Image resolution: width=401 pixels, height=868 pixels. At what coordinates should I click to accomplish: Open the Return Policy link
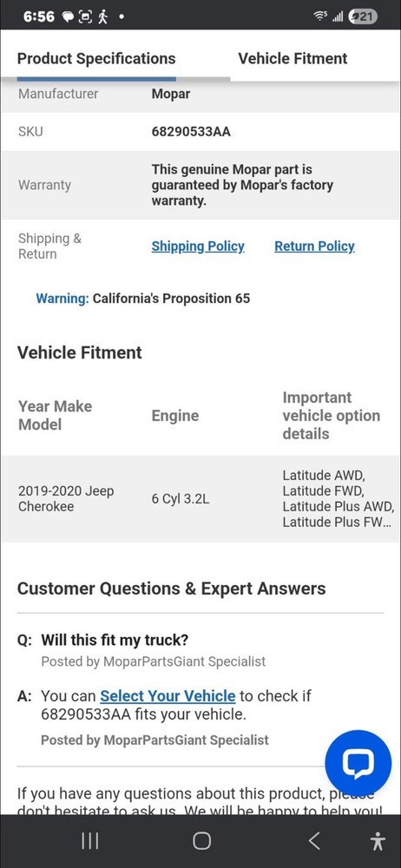click(314, 247)
